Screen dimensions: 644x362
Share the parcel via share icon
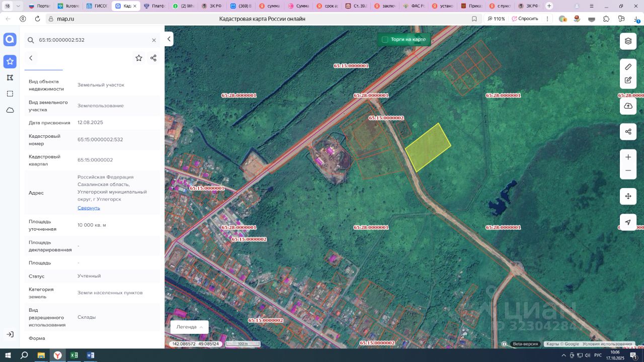tap(153, 58)
